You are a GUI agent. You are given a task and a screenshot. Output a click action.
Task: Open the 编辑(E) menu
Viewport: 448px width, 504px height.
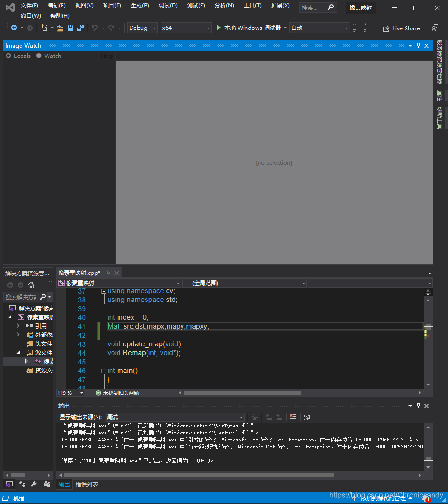(56, 6)
